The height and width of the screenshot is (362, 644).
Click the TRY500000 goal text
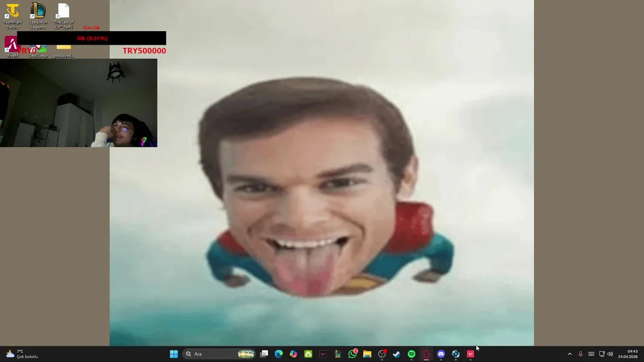tap(144, 51)
